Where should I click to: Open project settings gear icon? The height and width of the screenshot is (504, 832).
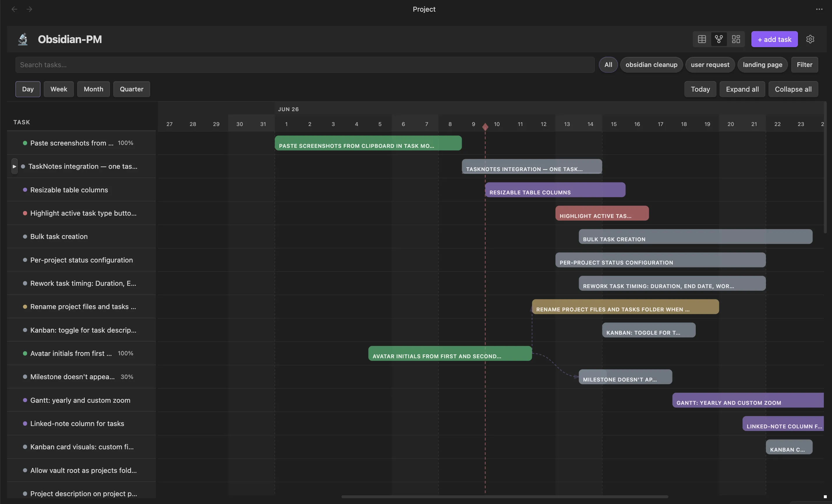click(810, 39)
